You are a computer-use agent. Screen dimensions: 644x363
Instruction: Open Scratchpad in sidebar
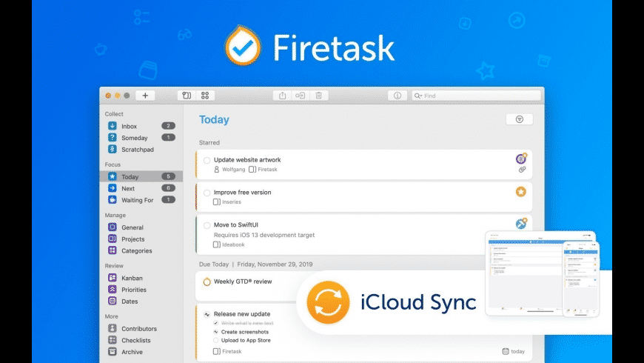(141, 149)
